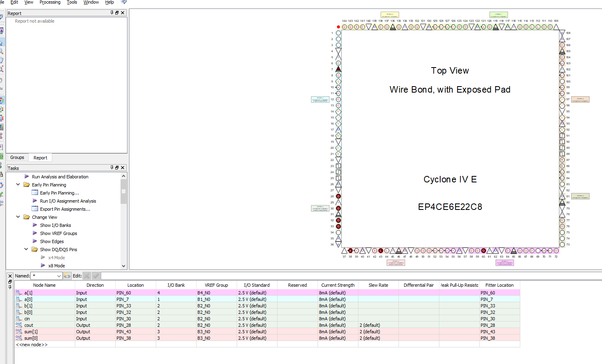Screen dimensions: 602x364
Task: Click the Early Pin Planning folder icon
Action: pos(27,185)
